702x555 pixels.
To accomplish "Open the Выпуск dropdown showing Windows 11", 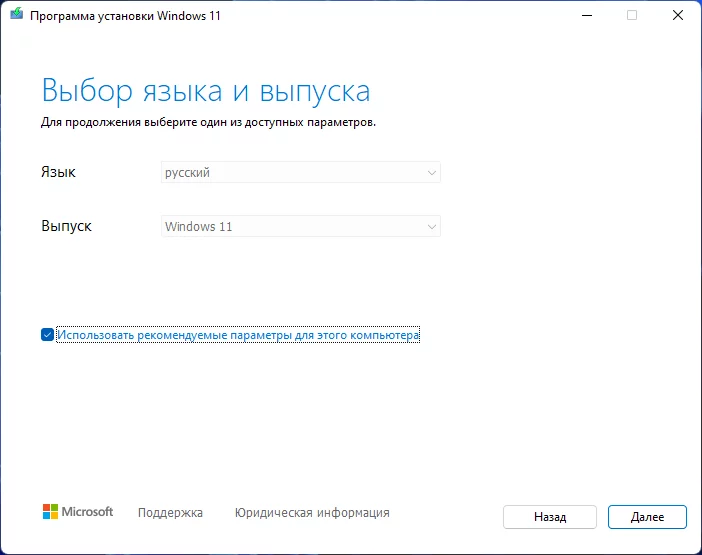I will click(x=300, y=226).
